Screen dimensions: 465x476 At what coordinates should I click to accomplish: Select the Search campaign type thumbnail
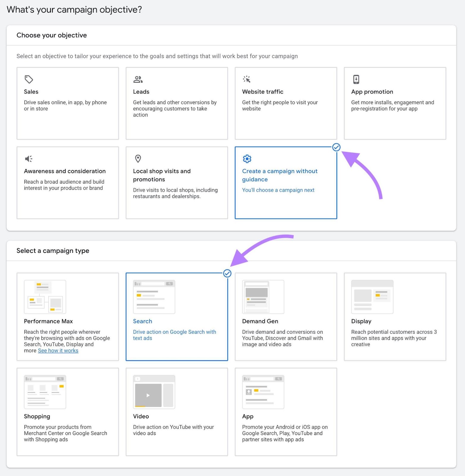click(154, 297)
